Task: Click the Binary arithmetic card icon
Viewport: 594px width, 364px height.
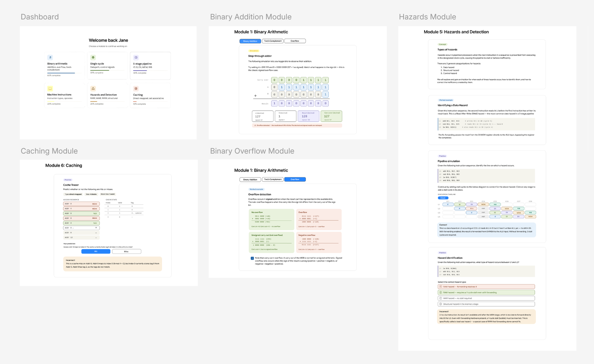Action: 50,58
